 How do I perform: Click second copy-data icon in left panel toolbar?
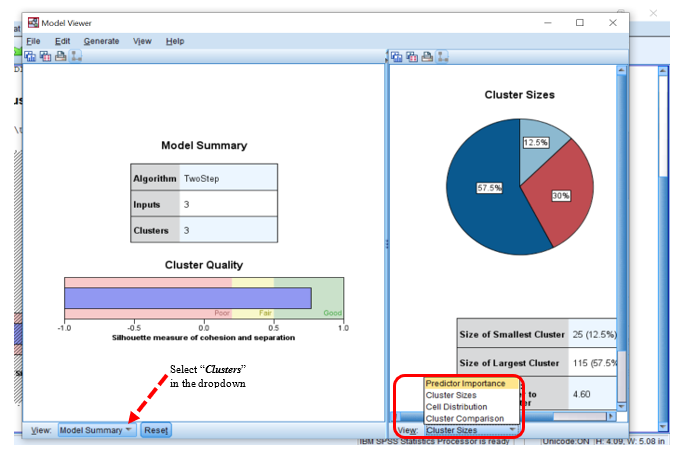45,56
